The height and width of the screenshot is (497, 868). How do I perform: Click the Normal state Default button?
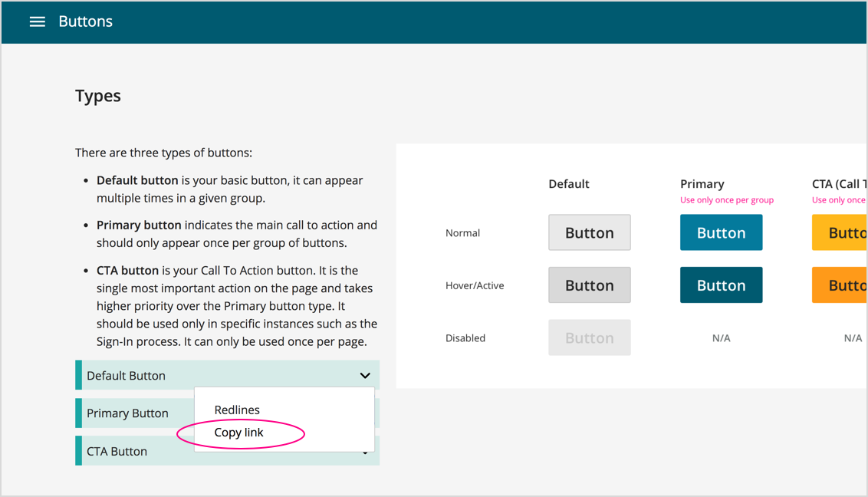[x=589, y=232]
